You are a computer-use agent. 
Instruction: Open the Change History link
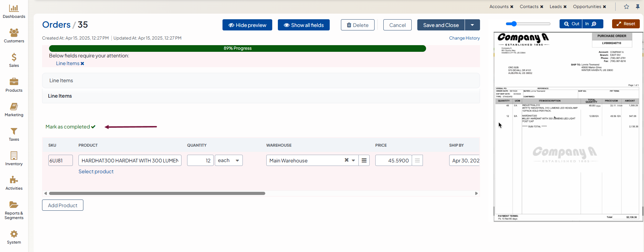coord(464,38)
